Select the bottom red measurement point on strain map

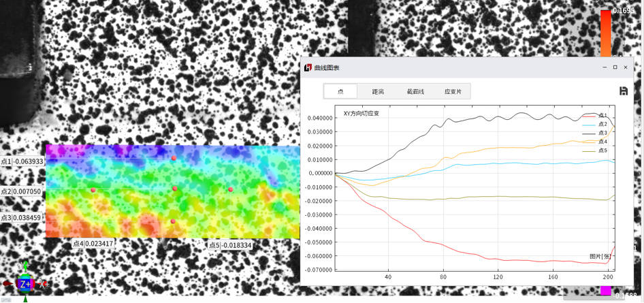[x=173, y=221]
